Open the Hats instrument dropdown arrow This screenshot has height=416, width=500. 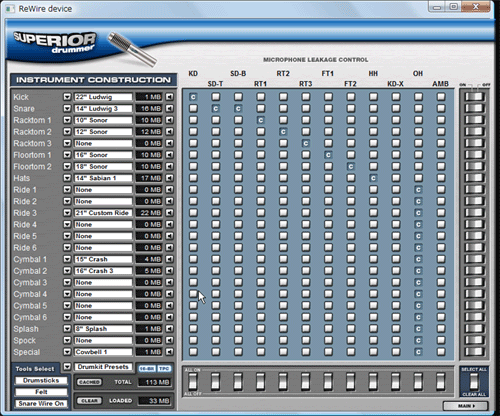tap(67, 178)
